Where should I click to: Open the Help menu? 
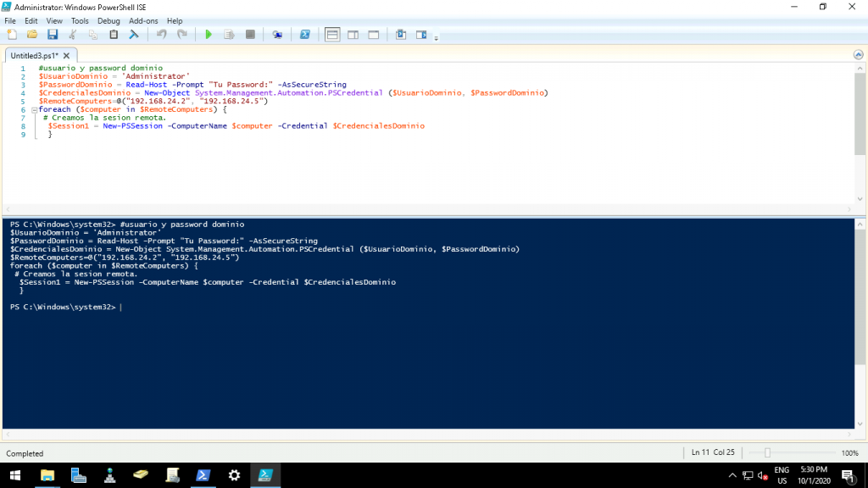pyautogui.click(x=175, y=21)
